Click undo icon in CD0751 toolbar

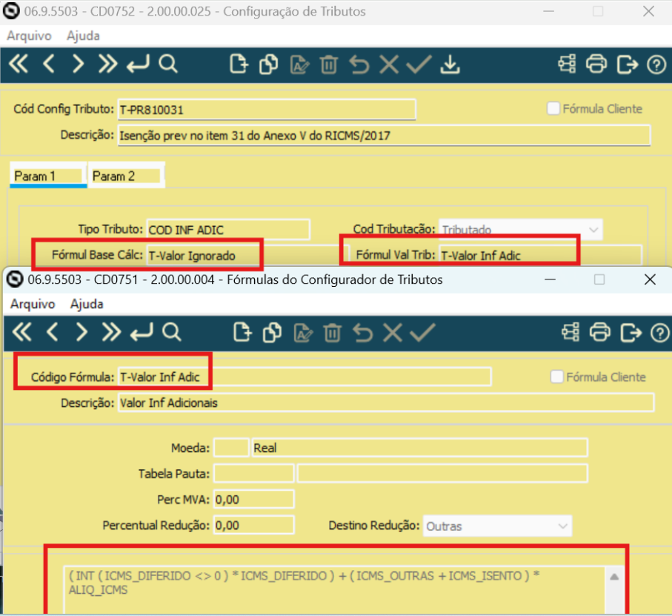[362, 333]
